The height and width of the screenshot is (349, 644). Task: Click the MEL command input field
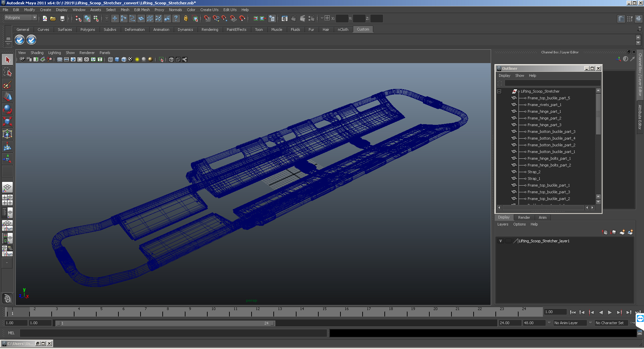[173, 333]
